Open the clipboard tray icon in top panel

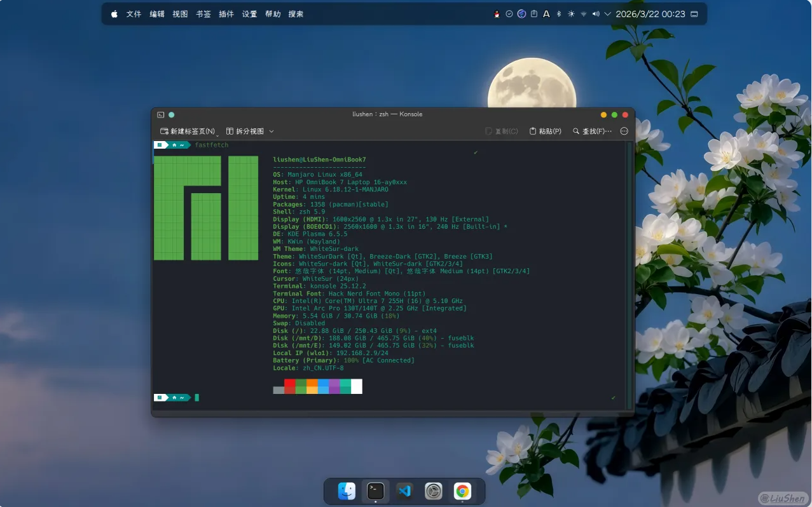point(534,14)
